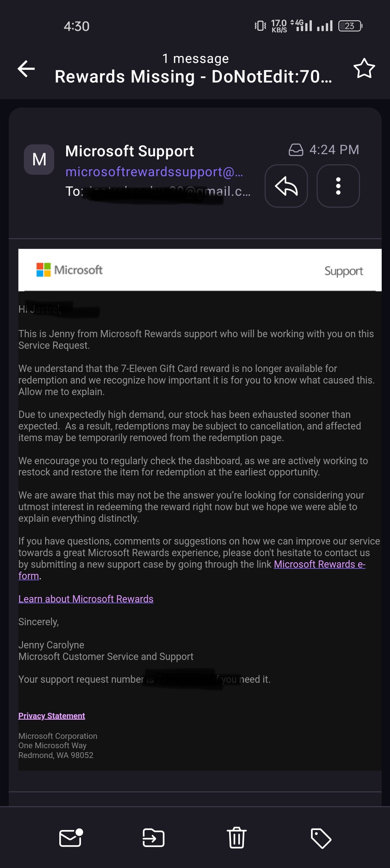Tap the envelope icon beside 4:24 PM

point(295,149)
